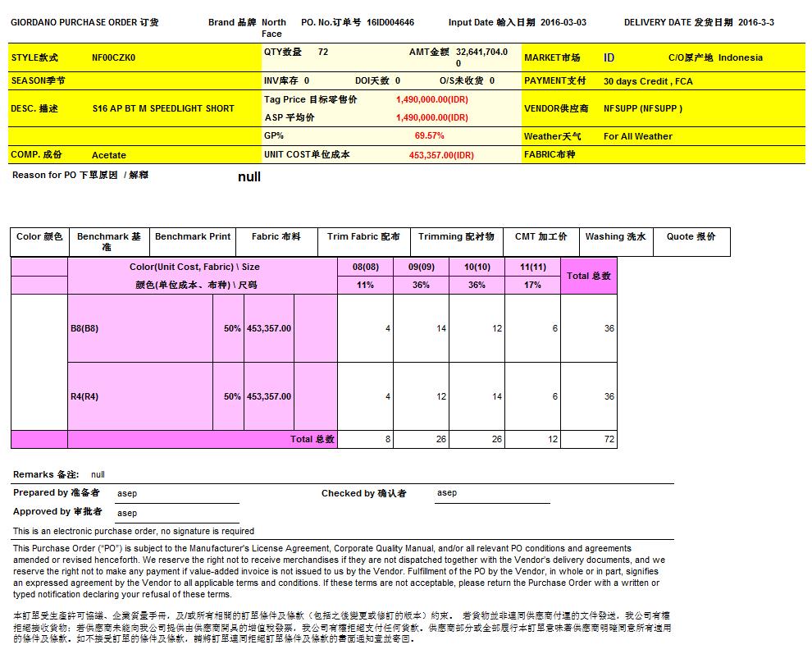Select the size 09(09) column header
This screenshot has height=663, width=812.
click(421, 267)
